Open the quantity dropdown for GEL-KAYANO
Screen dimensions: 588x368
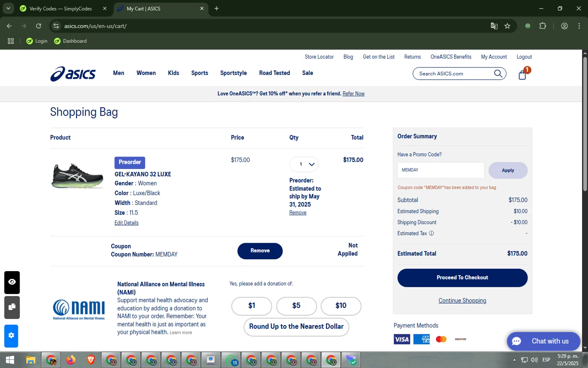click(x=304, y=164)
